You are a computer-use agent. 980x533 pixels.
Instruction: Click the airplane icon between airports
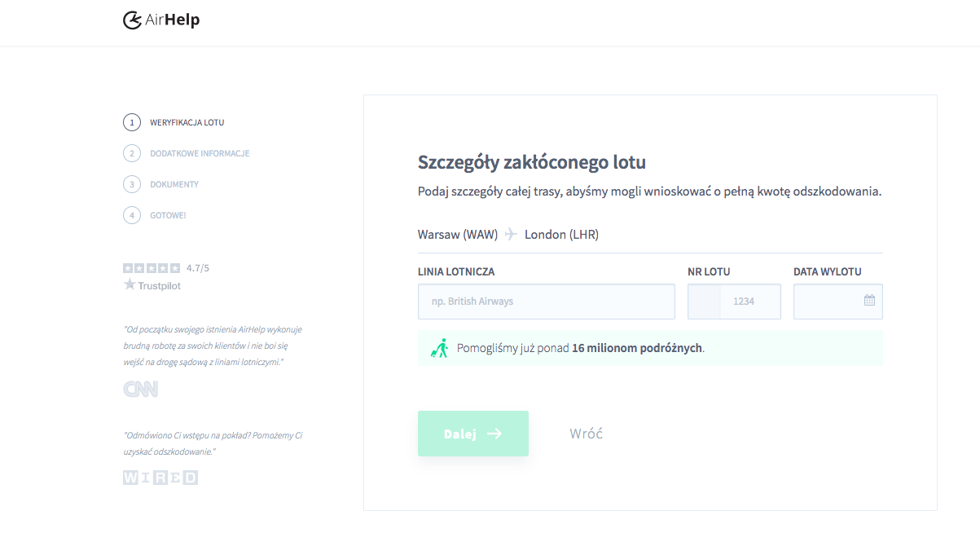[x=511, y=235]
